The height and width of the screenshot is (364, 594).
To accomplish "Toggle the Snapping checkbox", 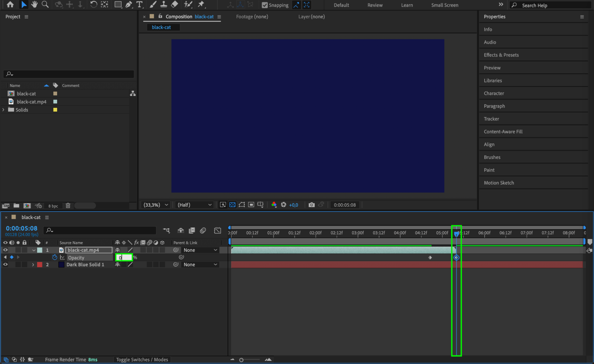I will tap(264, 5).
